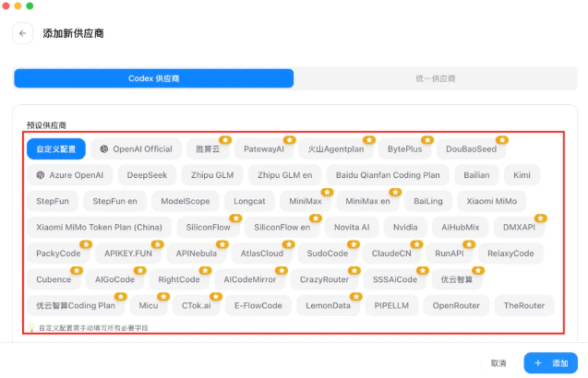The height and width of the screenshot is (378, 588).
Task: Pick the 优云智算Coding Plan preset
Action: 76,306
